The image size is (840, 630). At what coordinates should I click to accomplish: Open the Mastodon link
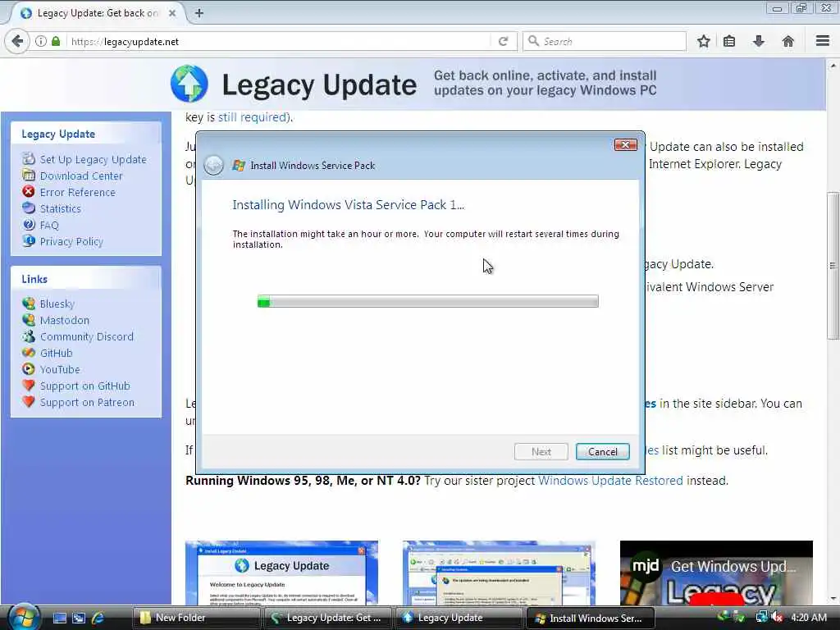(x=64, y=321)
